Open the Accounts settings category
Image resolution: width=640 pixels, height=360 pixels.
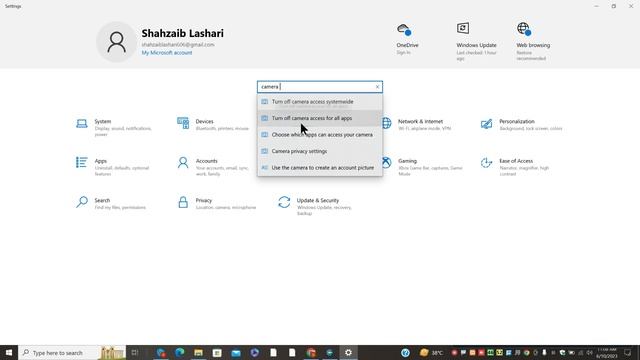(213, 167)
